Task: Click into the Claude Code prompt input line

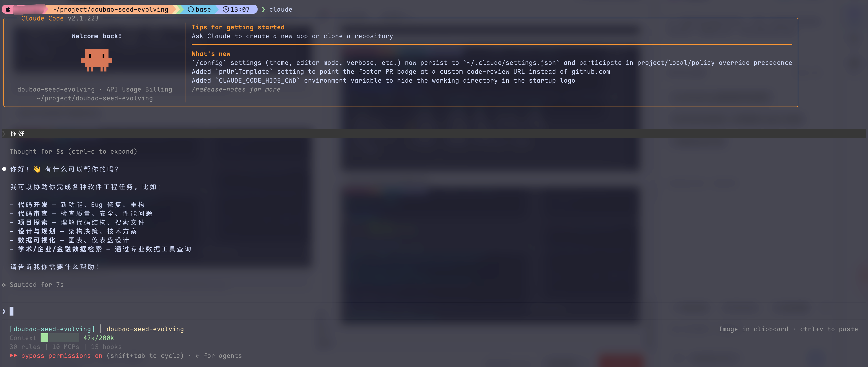Action: pos(434,311)
